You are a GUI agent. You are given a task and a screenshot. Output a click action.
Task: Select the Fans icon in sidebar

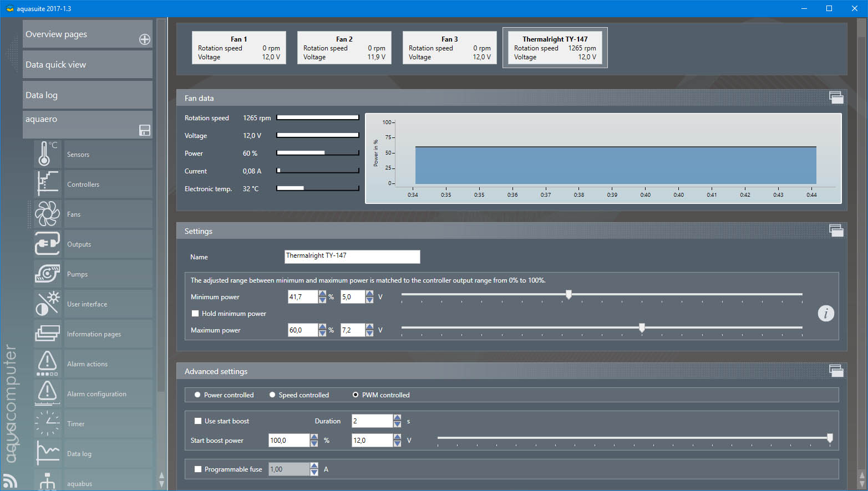tap(47, 214)
